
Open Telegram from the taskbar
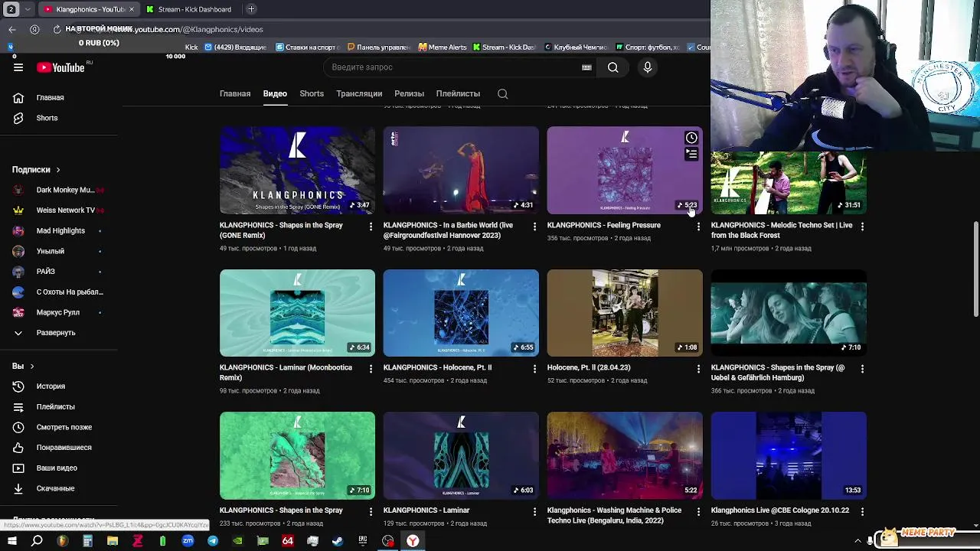click(x=213, y=541)
